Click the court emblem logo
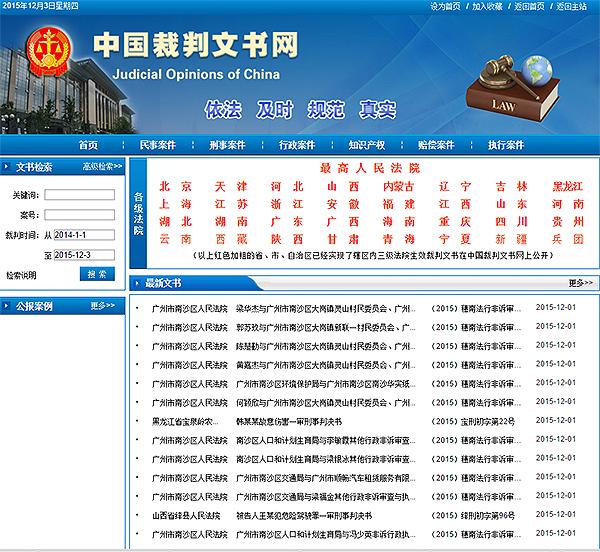Screen dimensions: 600x552 (x=49, y=52)
